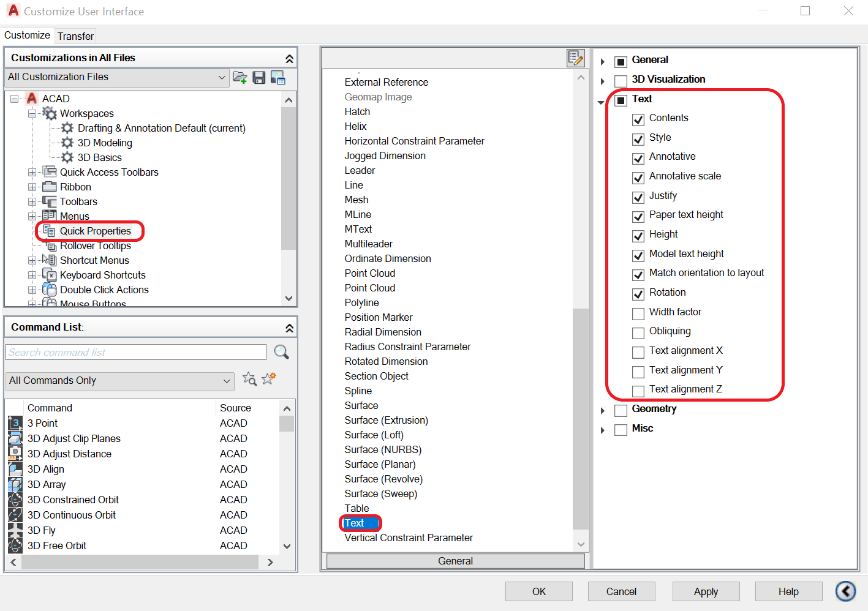Click inside the Search command list field
The width and height of the screenshot is (868, 611).
click(135, 352)
